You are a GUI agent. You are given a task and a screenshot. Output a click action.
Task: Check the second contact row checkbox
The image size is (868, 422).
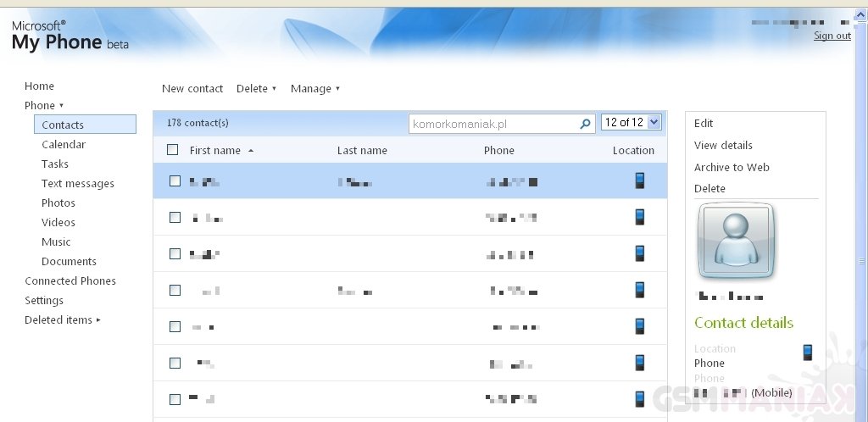click(x=175, y=218)
